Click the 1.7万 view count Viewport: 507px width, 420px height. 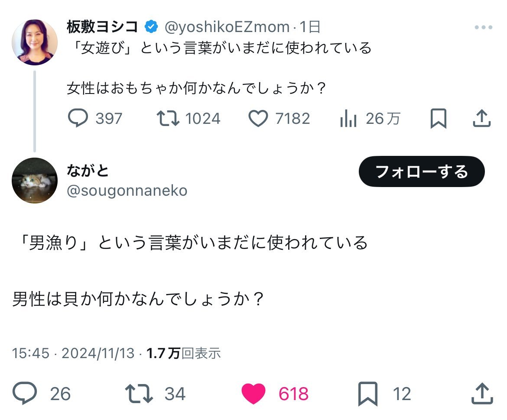[x=163, y=353]
